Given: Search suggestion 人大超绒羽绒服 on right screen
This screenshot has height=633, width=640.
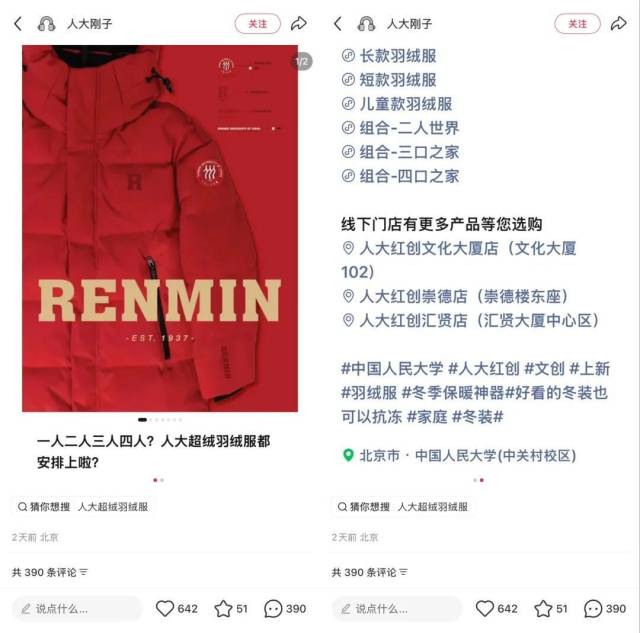Looking at the screenshot, I should point(433,507).
